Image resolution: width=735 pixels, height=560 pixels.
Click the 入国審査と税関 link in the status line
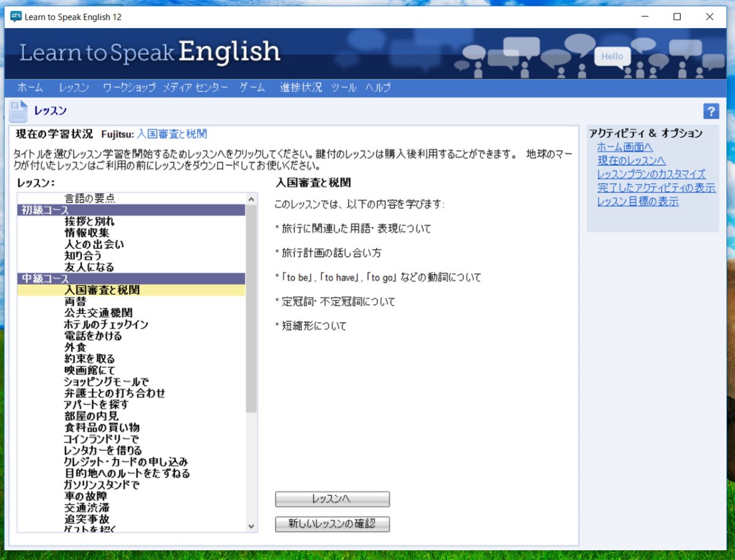click(x=171, y=133)
